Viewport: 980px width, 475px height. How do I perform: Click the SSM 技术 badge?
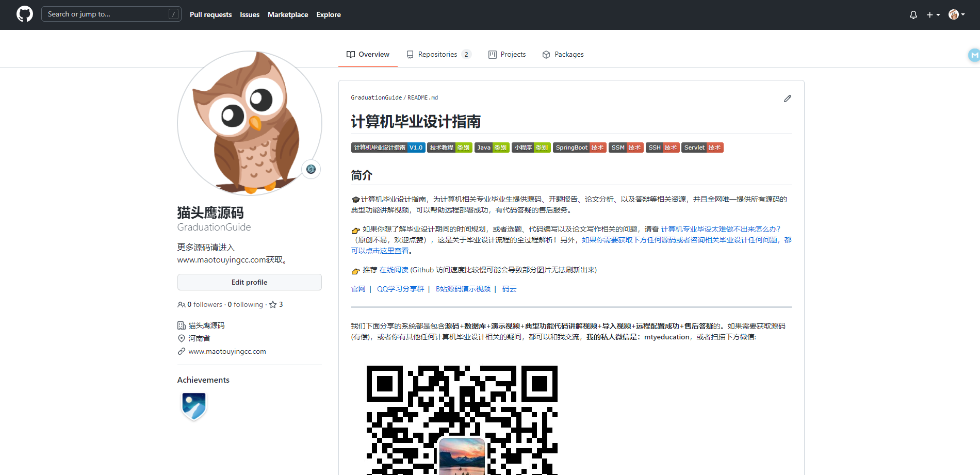tap(626, 148)
